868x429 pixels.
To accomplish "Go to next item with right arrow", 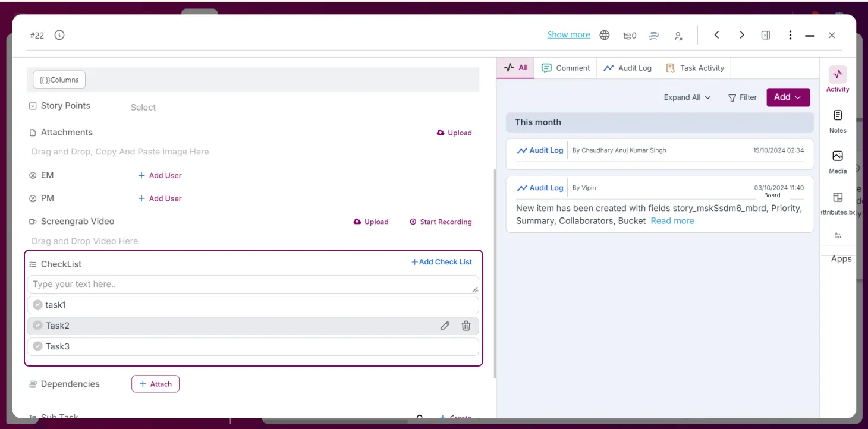I will pyautogui.click(x=742, y=35).
